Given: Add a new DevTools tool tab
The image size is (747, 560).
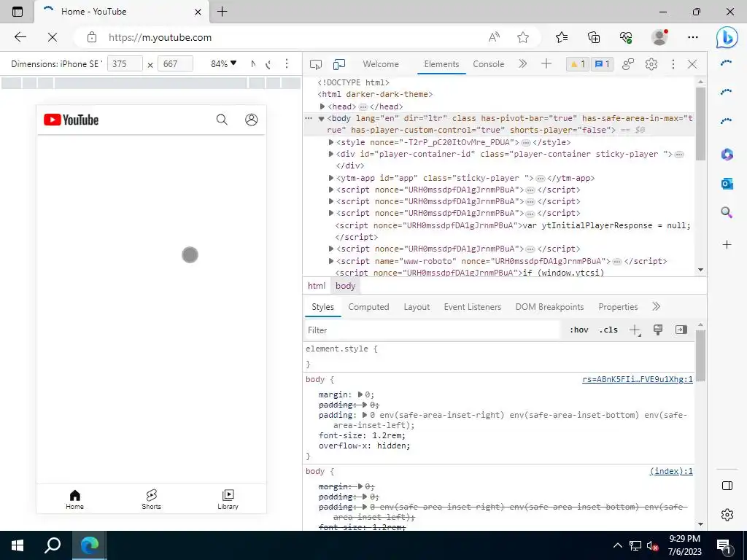Looking at the screenshot, I should pyautogui.click(x=546, y=64).
